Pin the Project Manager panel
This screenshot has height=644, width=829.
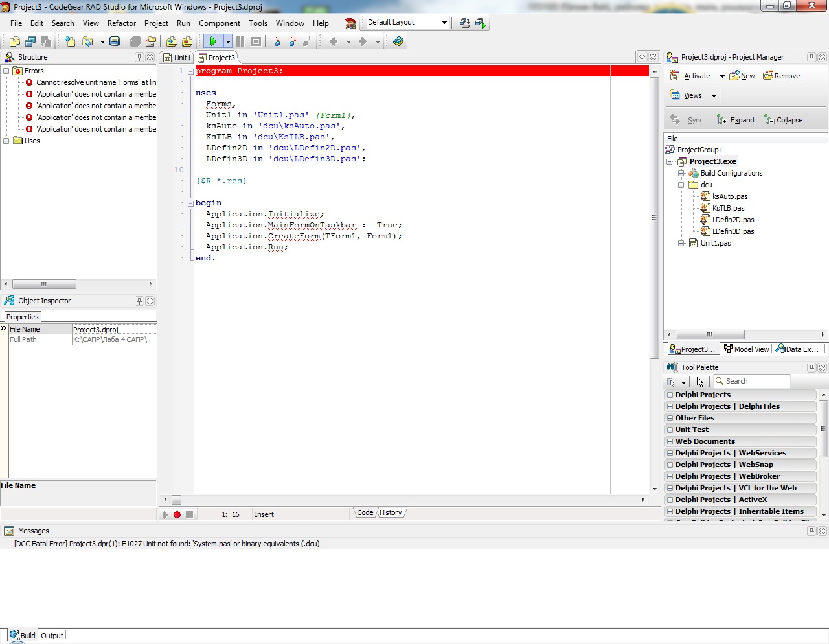click(811, 57)
